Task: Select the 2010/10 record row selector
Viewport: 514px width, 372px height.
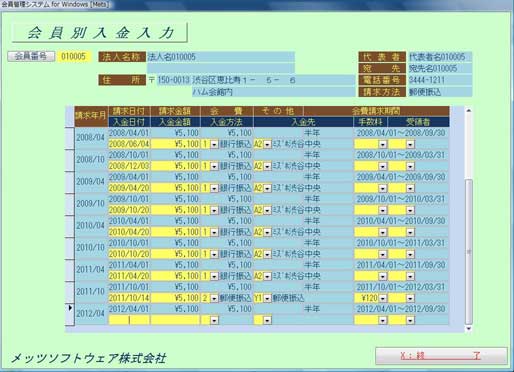Action: point(70,248)
